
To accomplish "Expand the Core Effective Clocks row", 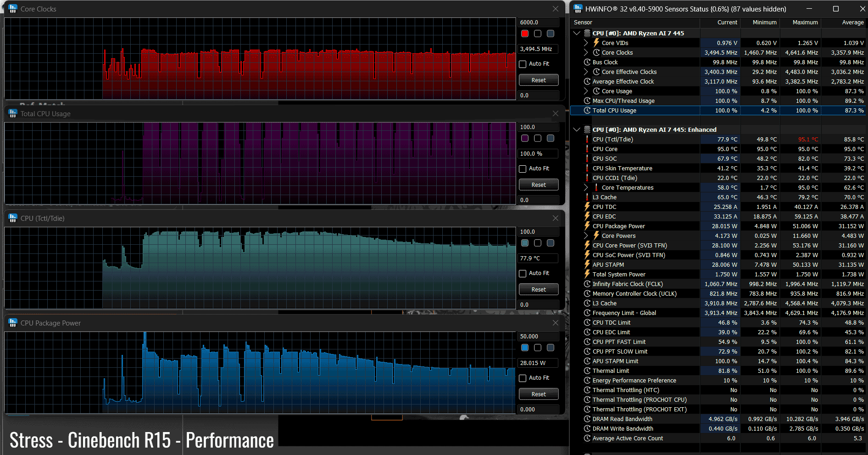I will 586,72.
